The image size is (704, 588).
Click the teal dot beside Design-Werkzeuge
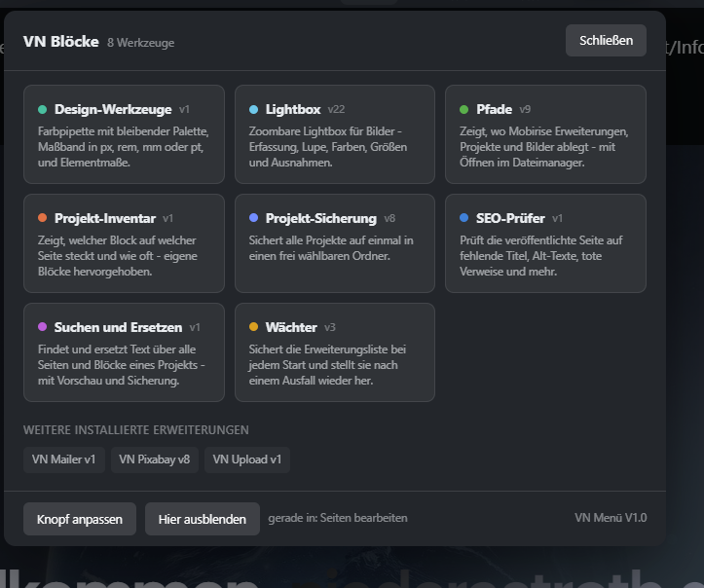[43, 110]
